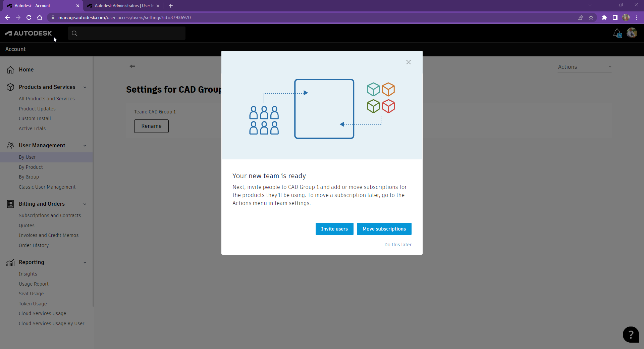Open a new browser tab

click(171, 6)
